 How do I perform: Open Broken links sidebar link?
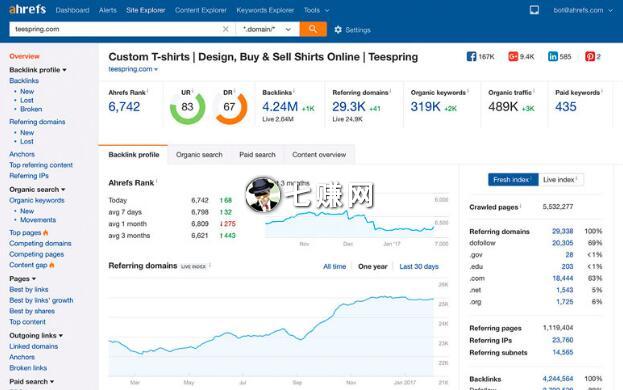[x=28, y=368]
